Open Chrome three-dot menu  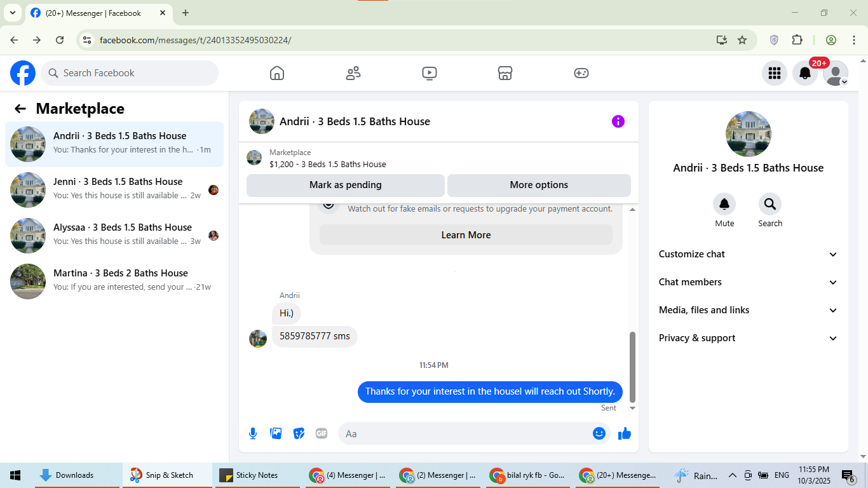(x=853, y=40)
